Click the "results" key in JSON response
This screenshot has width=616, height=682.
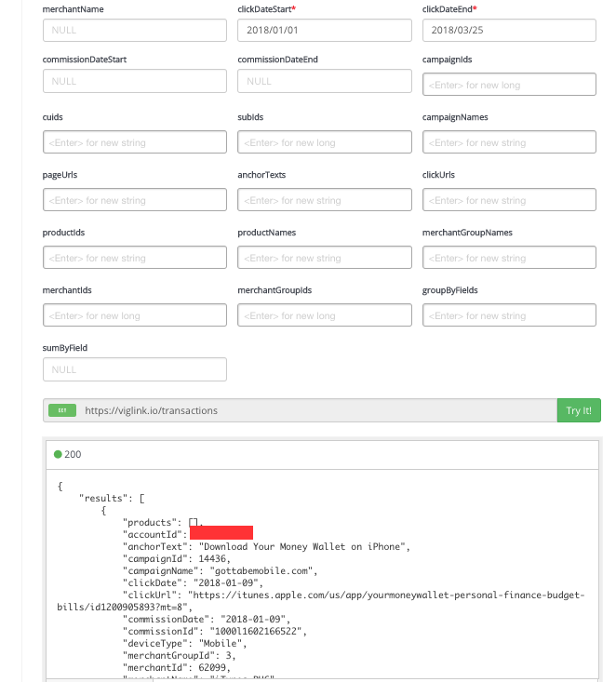pyautogui.click(x=103, y=498)
